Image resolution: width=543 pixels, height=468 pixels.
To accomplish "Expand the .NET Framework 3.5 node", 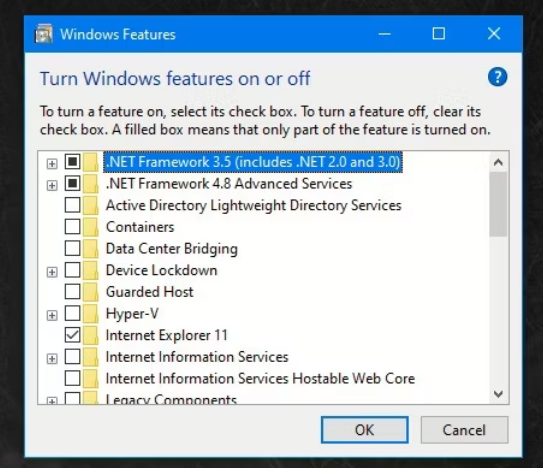I will point(52,164).
